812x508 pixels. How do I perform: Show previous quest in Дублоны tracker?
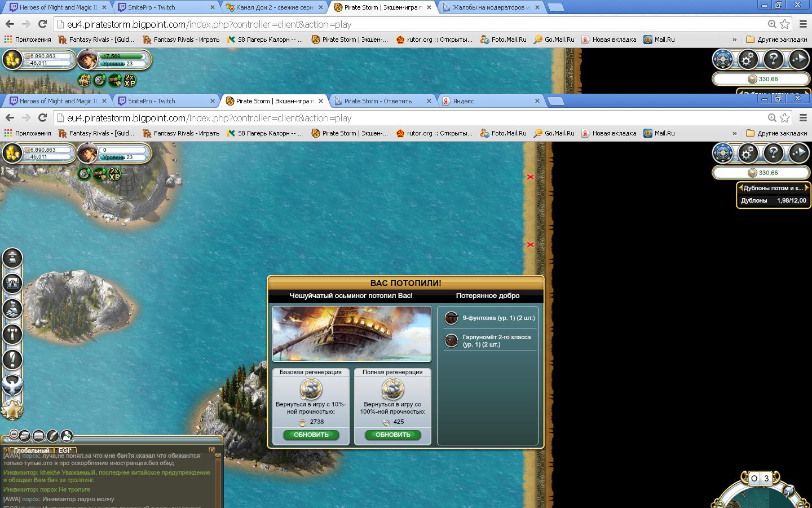click(740, 188)
